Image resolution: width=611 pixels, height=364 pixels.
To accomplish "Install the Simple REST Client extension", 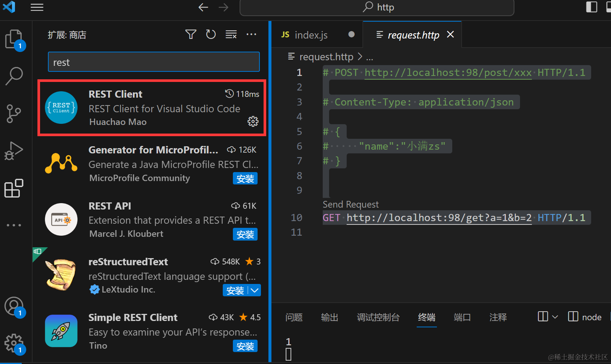I will 245,346.
